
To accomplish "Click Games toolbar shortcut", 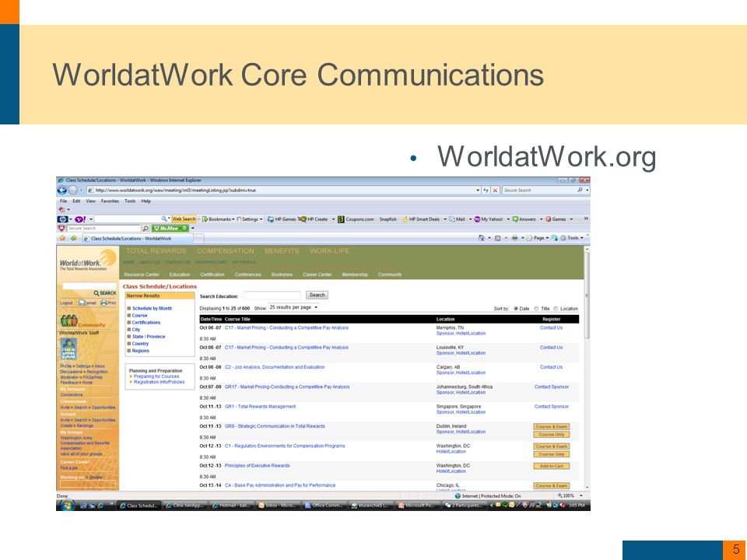I will tap(556, 219).
